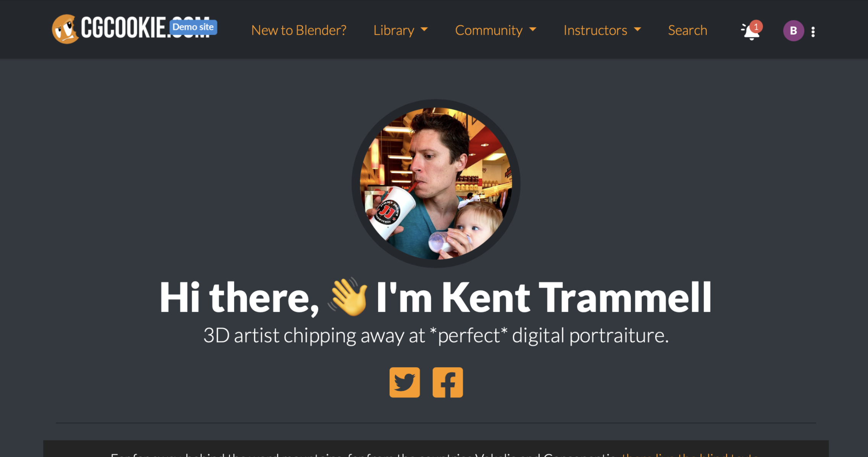Open the three-dot kebab menu
The width and height of the screenshot is (868, 457).
point(813,32)
